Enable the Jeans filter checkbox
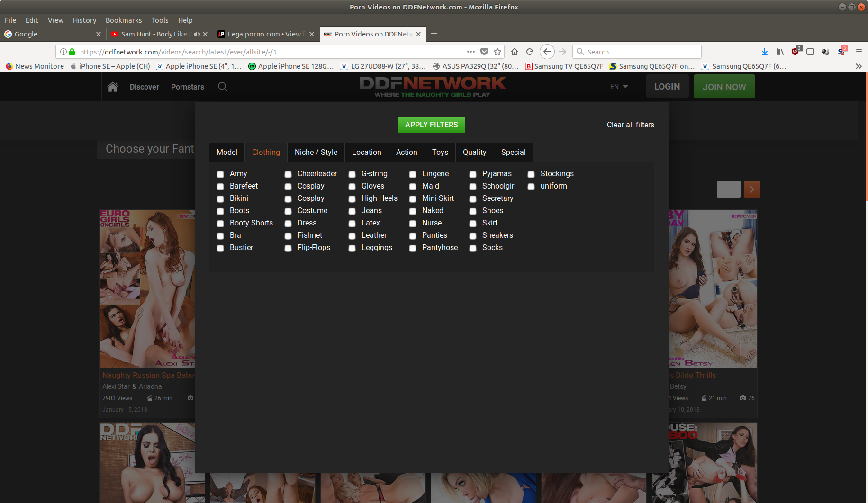 pyautogui.click(x=352, y=211)
